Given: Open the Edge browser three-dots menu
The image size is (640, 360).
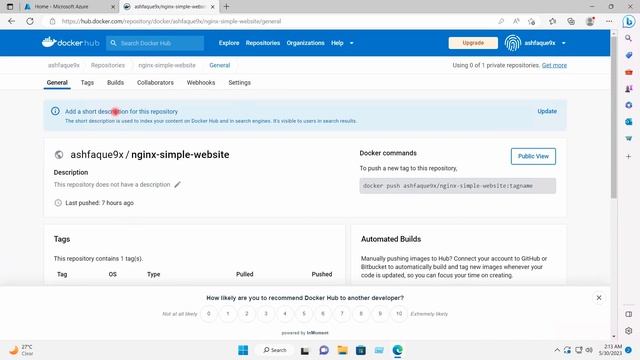Looking at the screenshot, I should coord(609,21).
